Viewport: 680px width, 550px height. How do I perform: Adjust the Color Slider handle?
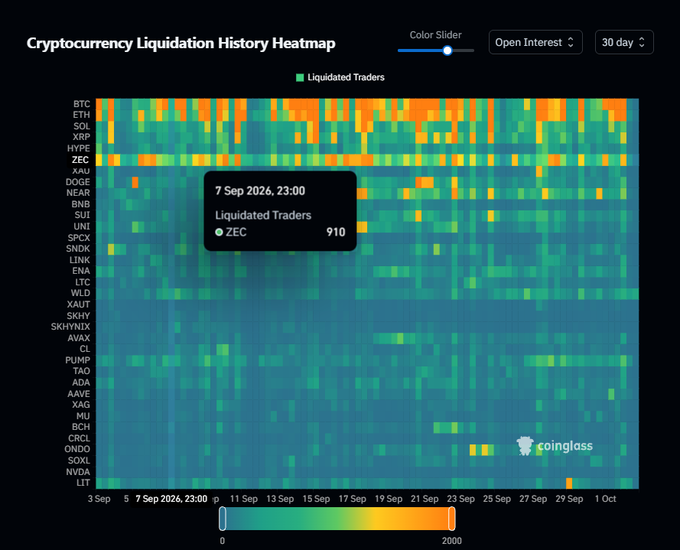[x=448, y=50]
